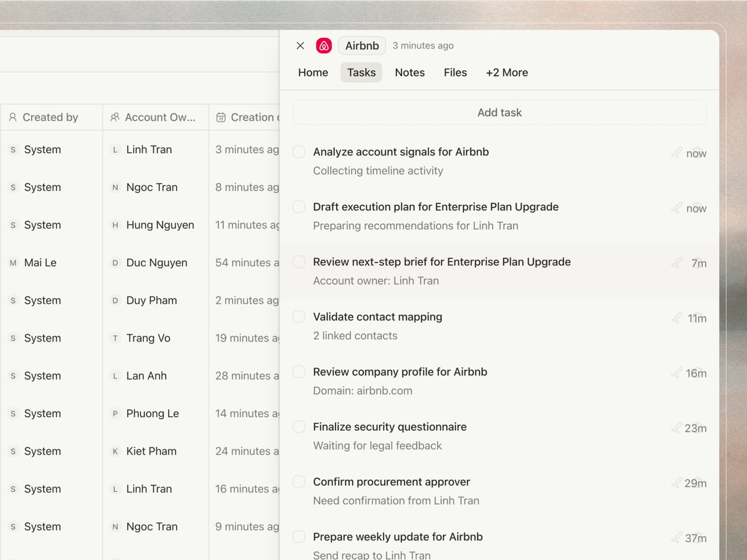The height and width of the screenshot is (560, 747).
Task: Click the Duc Nguyen account owner cell
Action: point(156,263)
